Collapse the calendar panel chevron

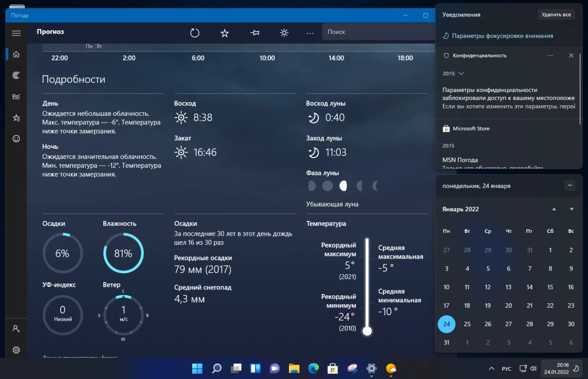coord(570,186)
